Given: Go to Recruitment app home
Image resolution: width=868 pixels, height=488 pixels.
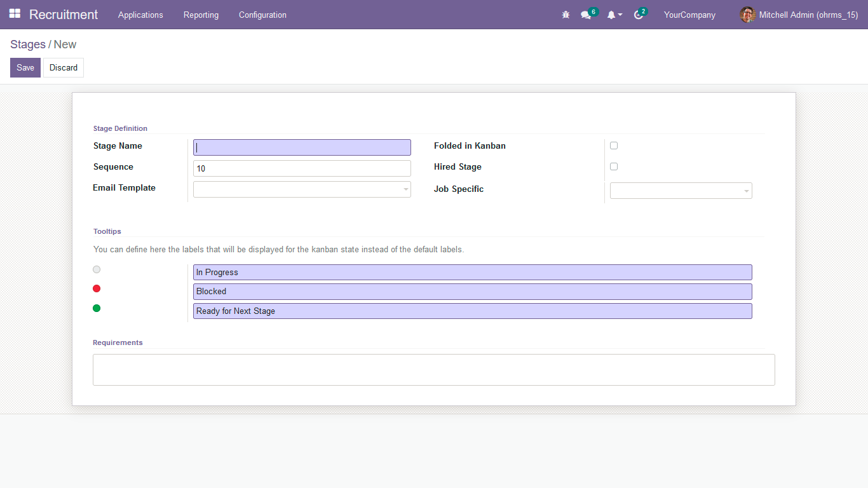Looking at the screenshot, I should point(64,15).
